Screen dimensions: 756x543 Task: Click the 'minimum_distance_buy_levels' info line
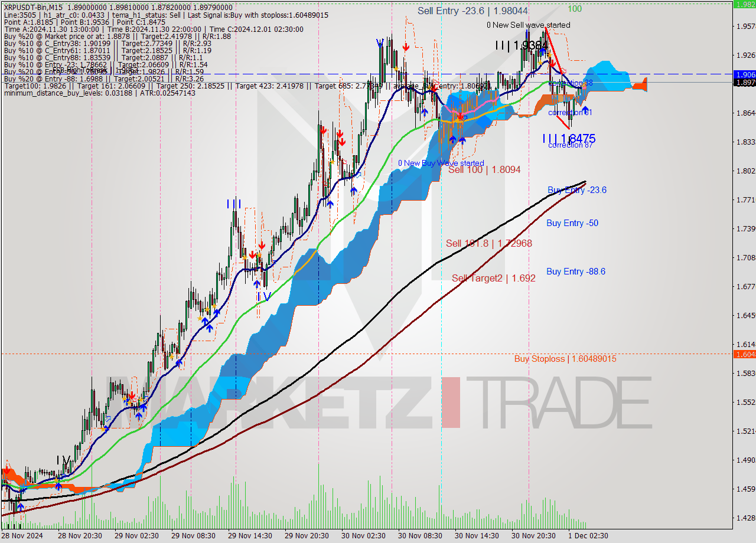pyautogui.click(x=99, y=93)
